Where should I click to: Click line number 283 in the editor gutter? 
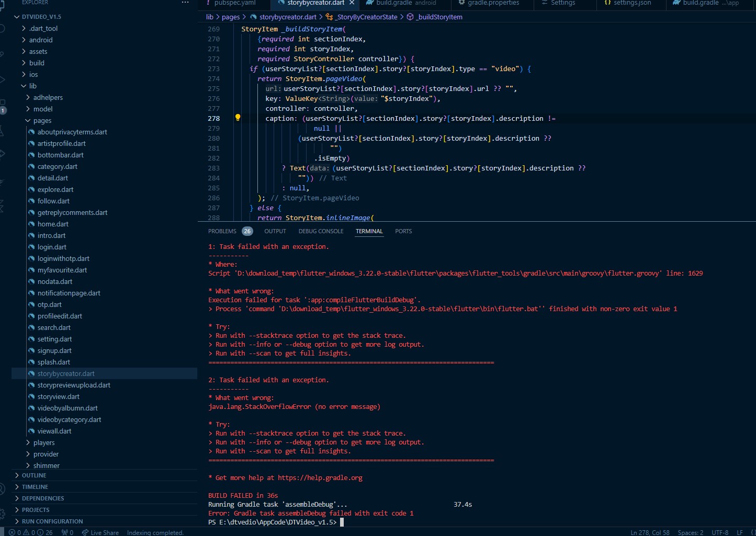213,168
